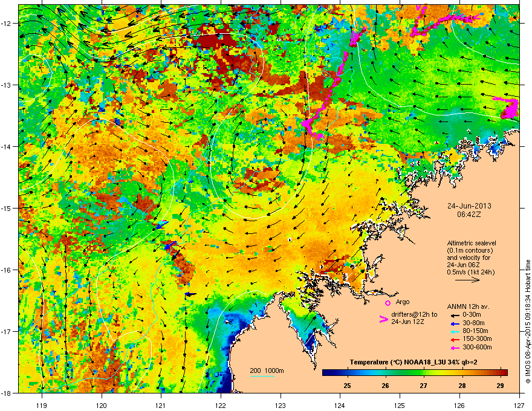532x411 pixels.
Task: Click the cyan 200 1000m isobath line sample
Action: [x=262, y=376]
